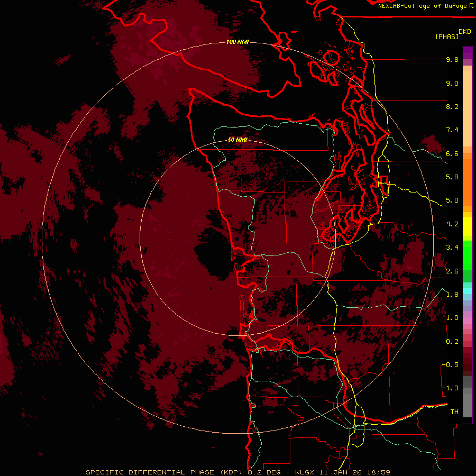Viewport: 476px width, 476px height.
Task: Click the -0.5 legend value
Action: [x=450, y=365]
